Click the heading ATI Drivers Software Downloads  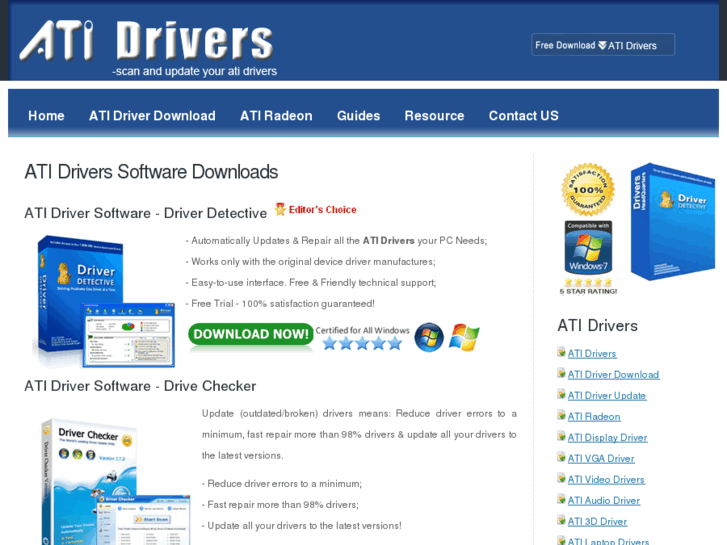[151, 172]
